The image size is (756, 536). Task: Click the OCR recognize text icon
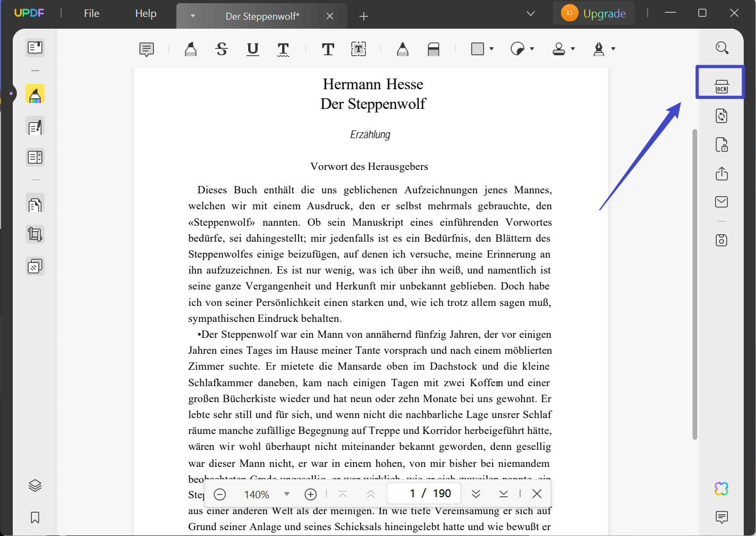[x=721, y=86]
